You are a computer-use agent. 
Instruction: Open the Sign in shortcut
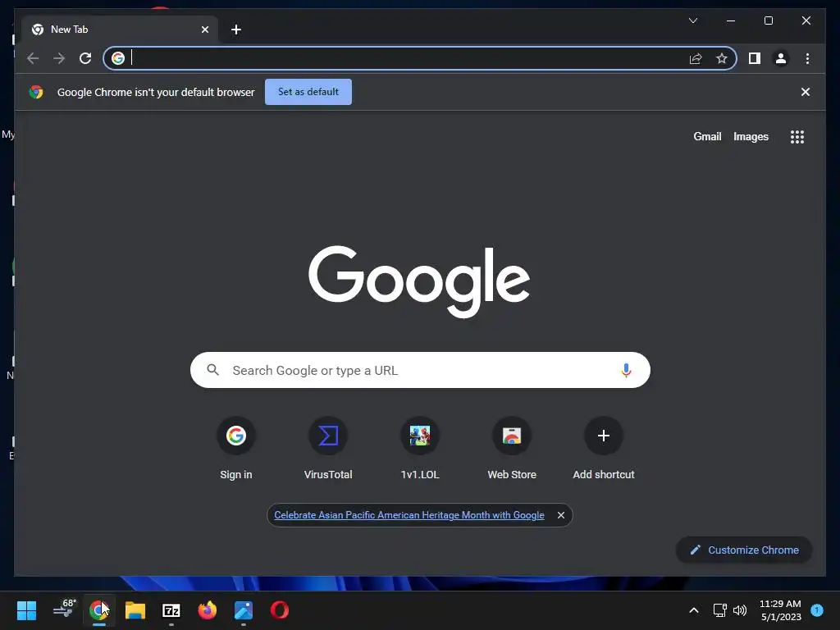tap(236, 449)
